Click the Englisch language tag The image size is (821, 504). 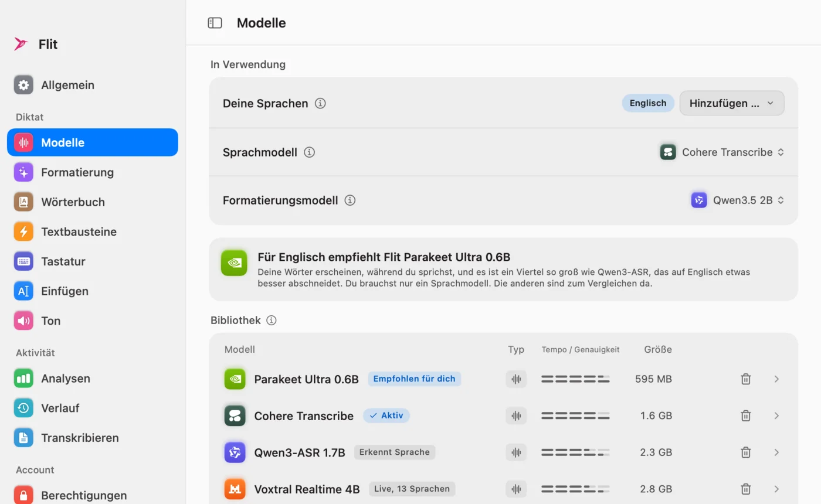pyautogui.click(x=648, y=103)
